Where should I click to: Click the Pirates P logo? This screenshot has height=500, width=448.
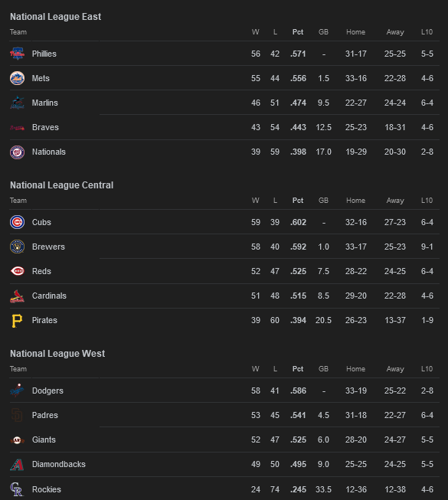tap(17, 321)
